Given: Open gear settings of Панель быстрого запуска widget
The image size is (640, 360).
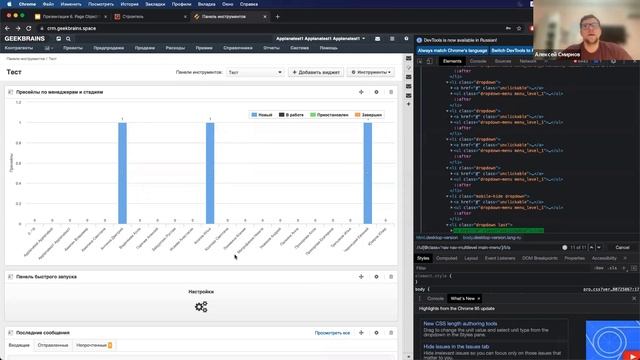Looking at the screenshot, I should click(x=376, y=277).
